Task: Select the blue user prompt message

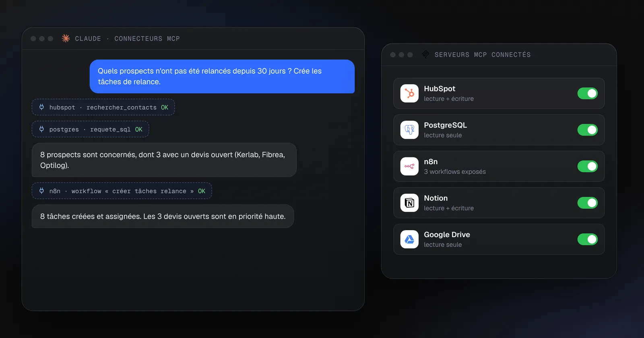Action: [x=222, y=76]
